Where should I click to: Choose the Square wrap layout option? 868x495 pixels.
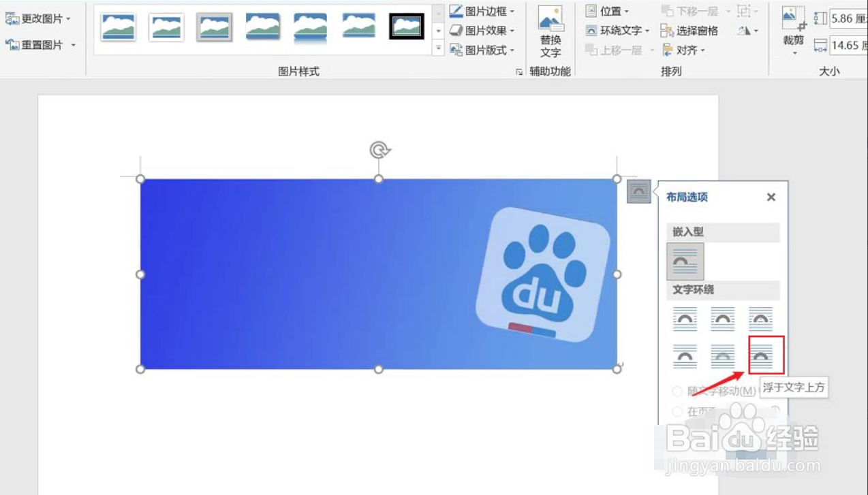pos(685,318)
